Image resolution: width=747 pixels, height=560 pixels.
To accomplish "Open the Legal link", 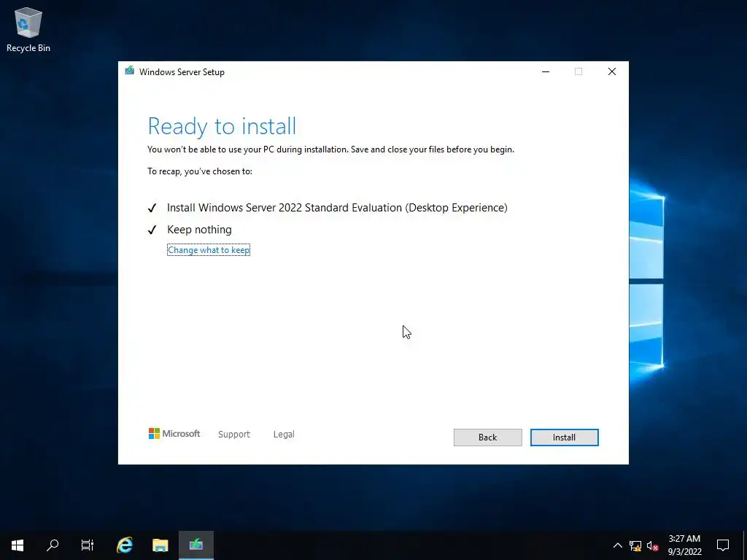I will click(284, 435).
